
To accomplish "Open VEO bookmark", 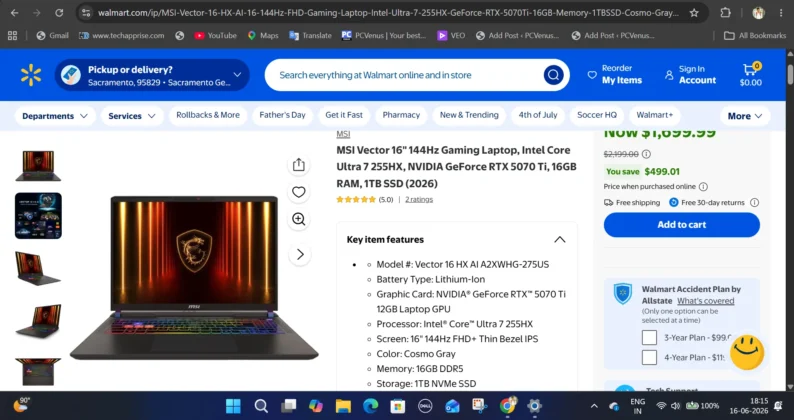I will point(451,35).
